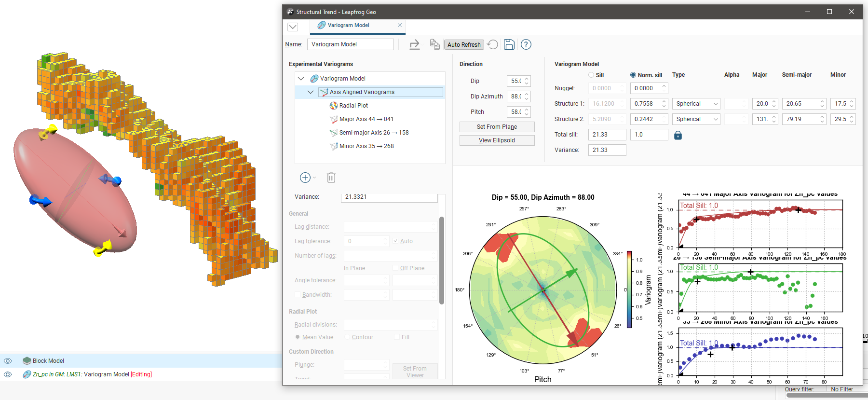Image resolution: width=868 pixels, height=400 pixels.
Task: Click the save icon in the toolbar
Action: click(x=509, y=44)
